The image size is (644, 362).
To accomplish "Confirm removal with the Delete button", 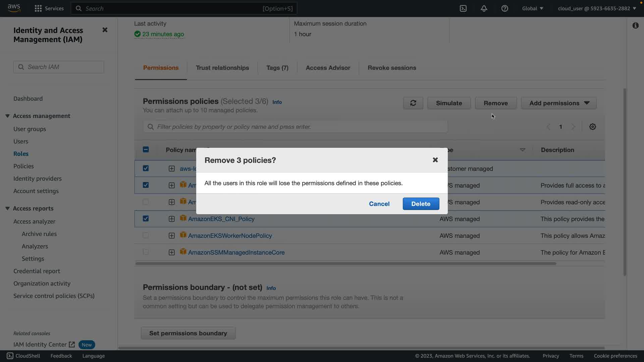I will tap(421, 204).
